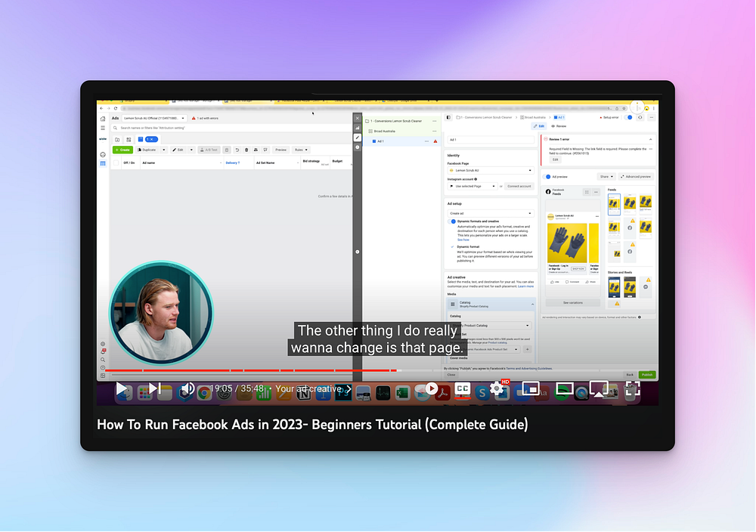
Task: Select the 'Broad Australia' ad set
Action: tap(384, 131)
